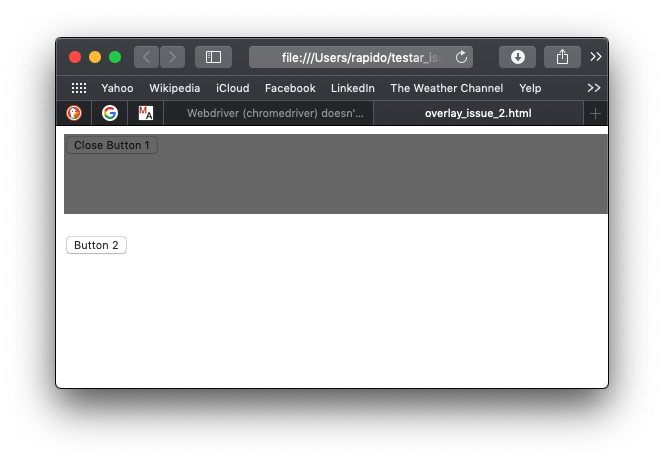This screenshot has width=664, height=462.
Task: Expand favorites bar overflow chevrons after Yelp
Action: (x=594, y=88)
